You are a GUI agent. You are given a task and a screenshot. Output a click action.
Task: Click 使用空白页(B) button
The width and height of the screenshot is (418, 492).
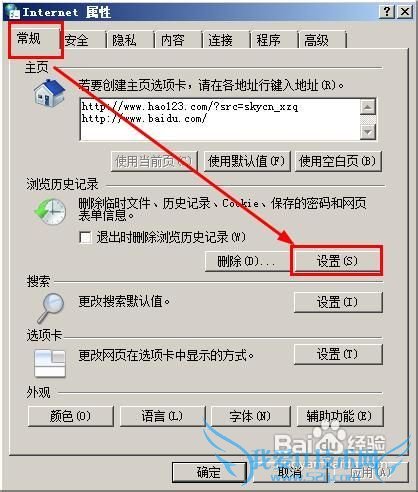coord(338,162)
